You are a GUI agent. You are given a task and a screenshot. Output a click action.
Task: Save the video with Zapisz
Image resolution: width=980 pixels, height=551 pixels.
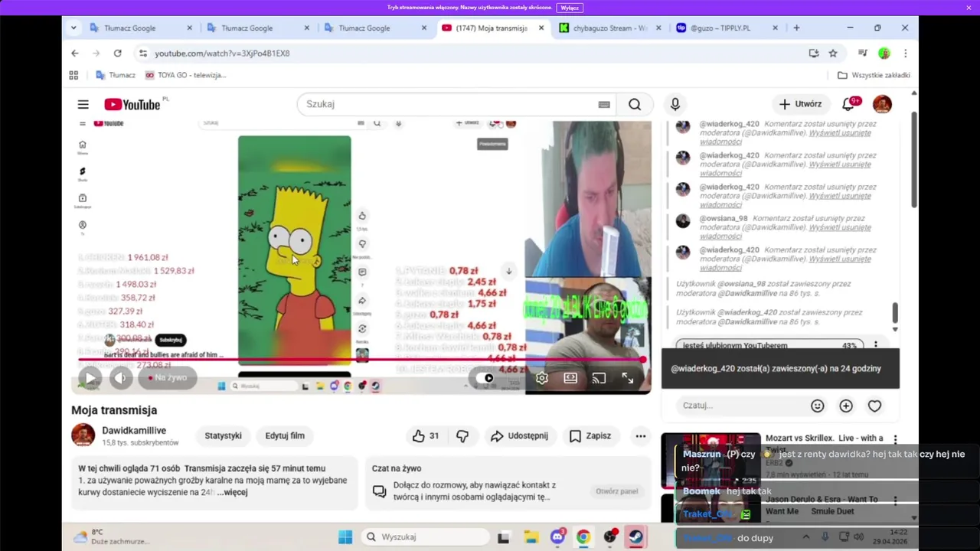pyautogui.click(x=590, y=435)
